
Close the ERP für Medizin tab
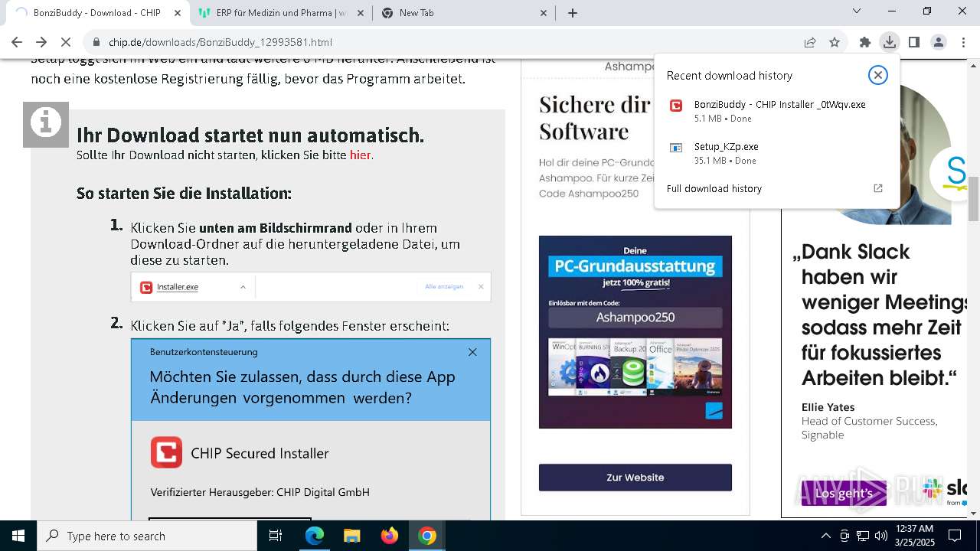tap(360, 12)
